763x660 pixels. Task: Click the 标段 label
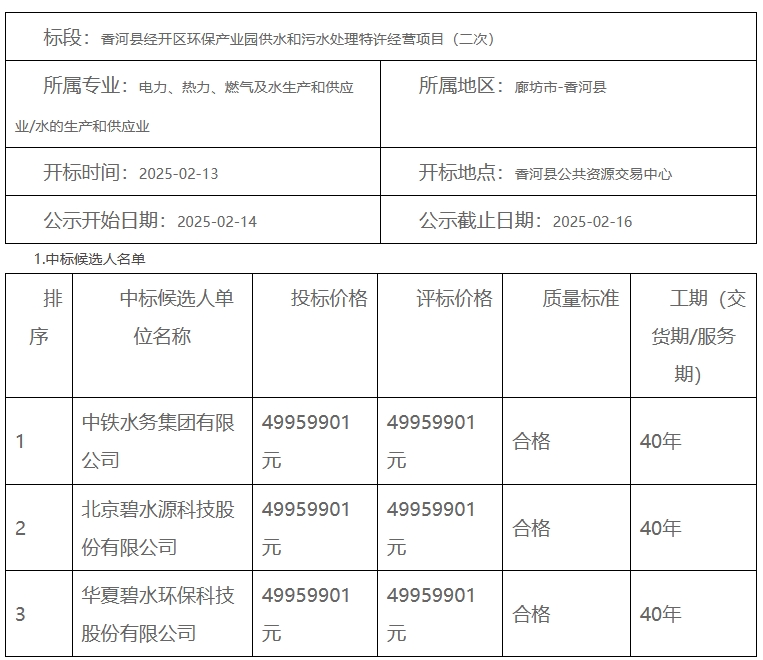click(x=66, y=37)
